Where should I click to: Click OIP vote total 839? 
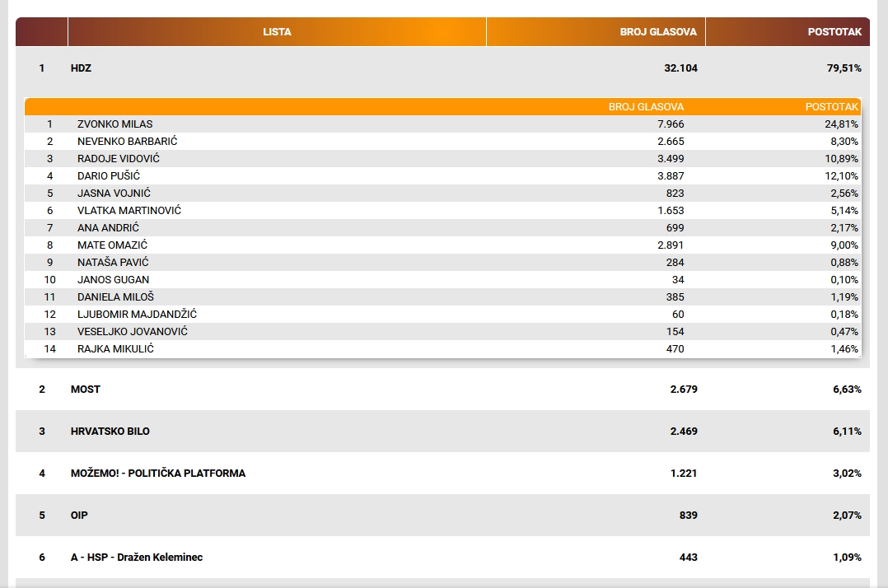coord(688,515)
